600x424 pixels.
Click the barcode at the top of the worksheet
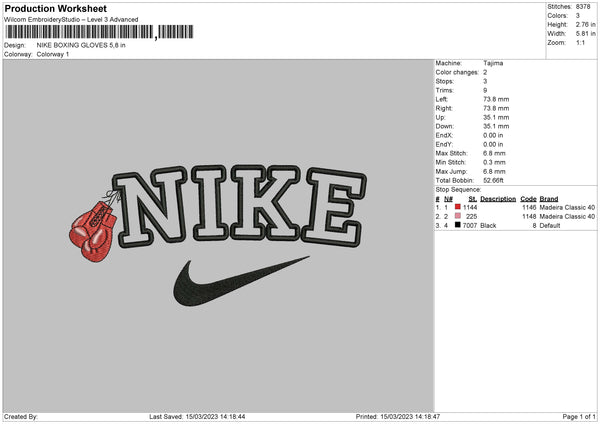coord(99,32)
